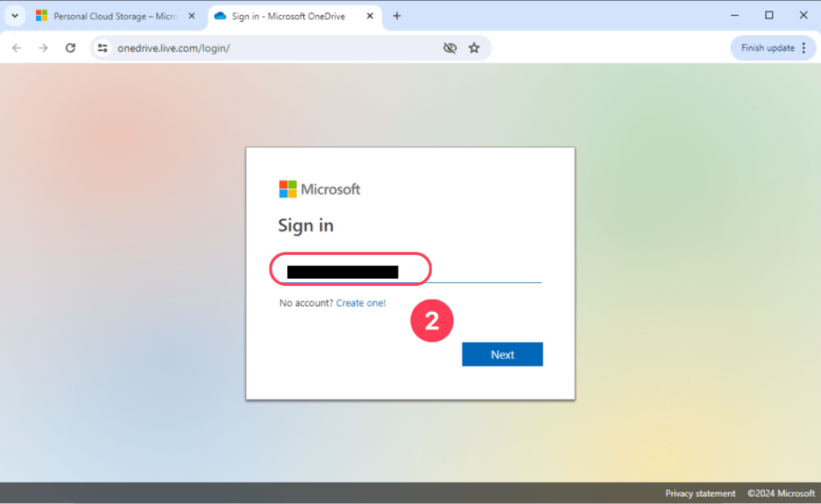Click the back navigation arrow

click(17, 47)
